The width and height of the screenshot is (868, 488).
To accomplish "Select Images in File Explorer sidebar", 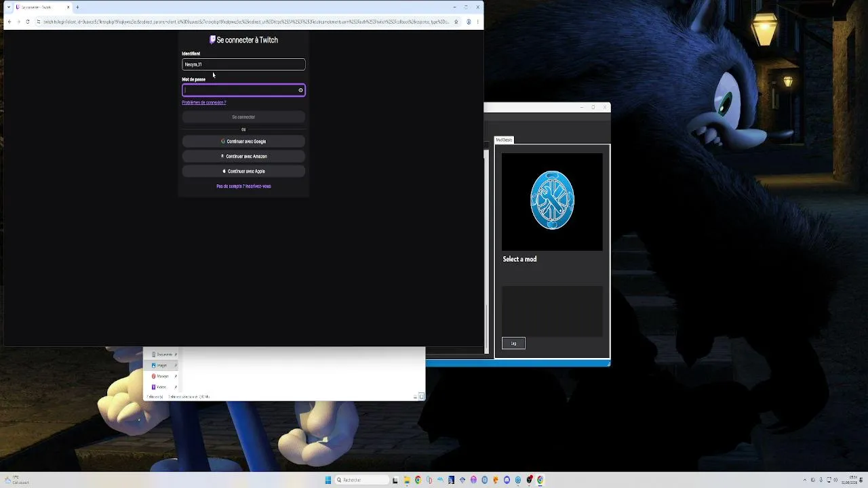I will tap(161, 365).
